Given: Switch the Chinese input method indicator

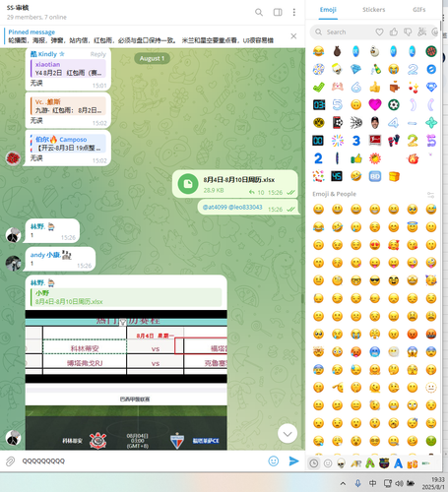Looking at the screenshot, I should coord(372,483).
